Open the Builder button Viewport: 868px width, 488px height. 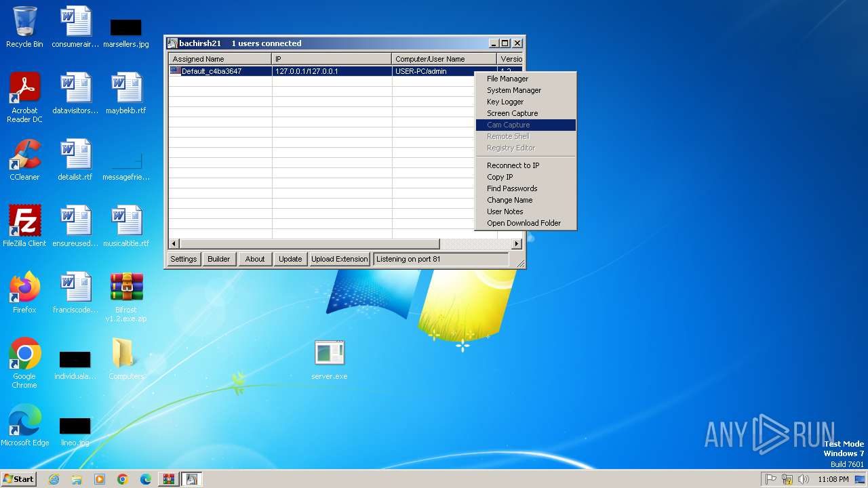pyautogui.click(x=218, y=259)
